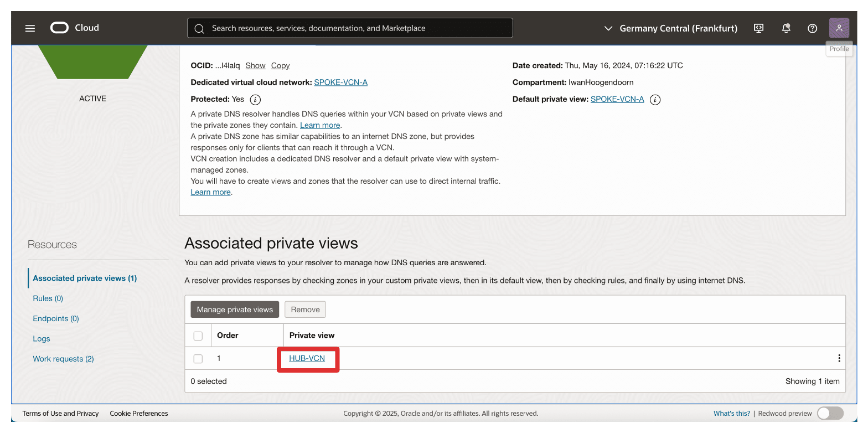Toggle the Redwood preview switch

pyautogui.click(x=830, y=413)
